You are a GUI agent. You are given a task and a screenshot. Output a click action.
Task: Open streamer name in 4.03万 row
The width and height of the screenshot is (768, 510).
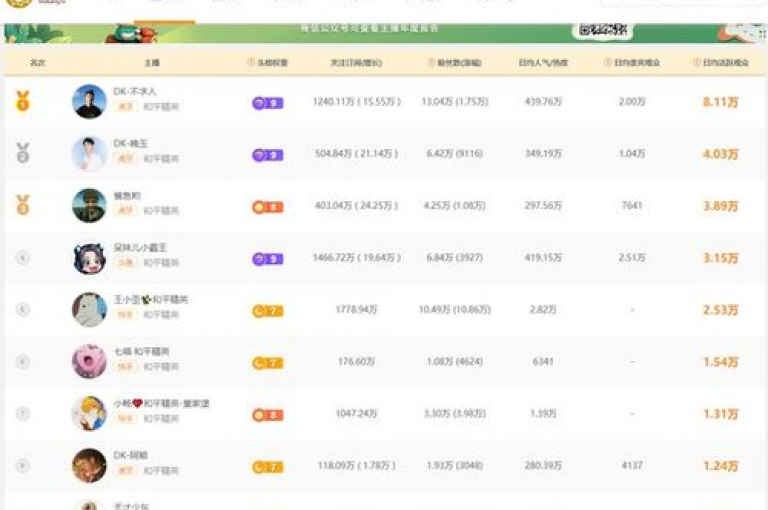tap(130, 143)
